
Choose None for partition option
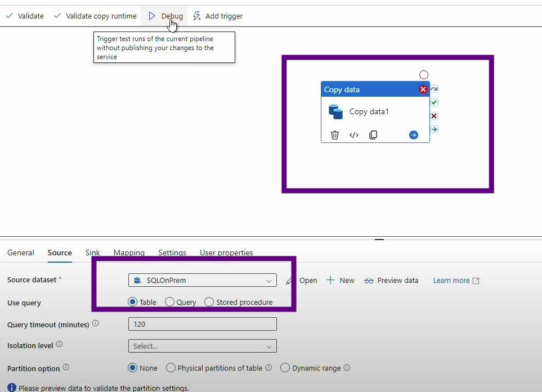[x=132, y=368]
